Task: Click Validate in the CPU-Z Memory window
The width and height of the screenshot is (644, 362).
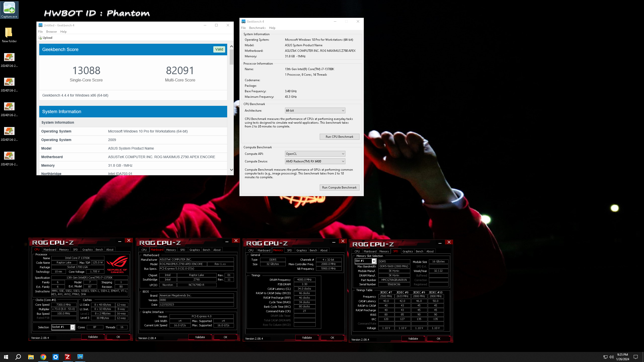Action: click(x=307, y=338)
